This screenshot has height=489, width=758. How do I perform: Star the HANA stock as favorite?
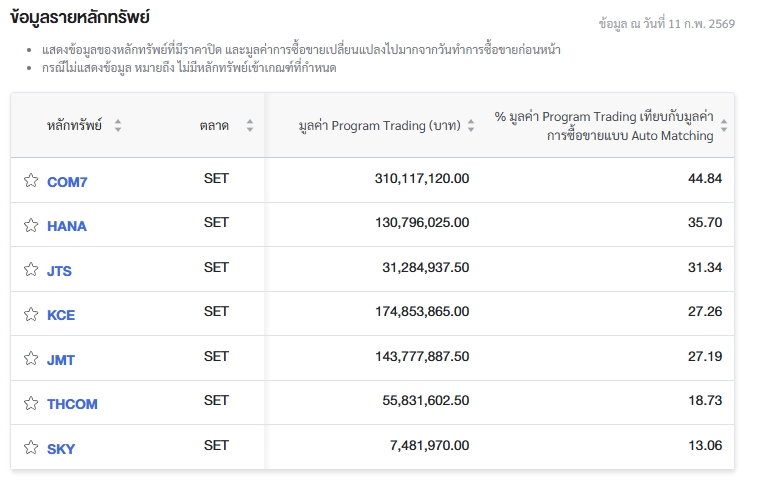pyautogui.click(x=31, y=225)
